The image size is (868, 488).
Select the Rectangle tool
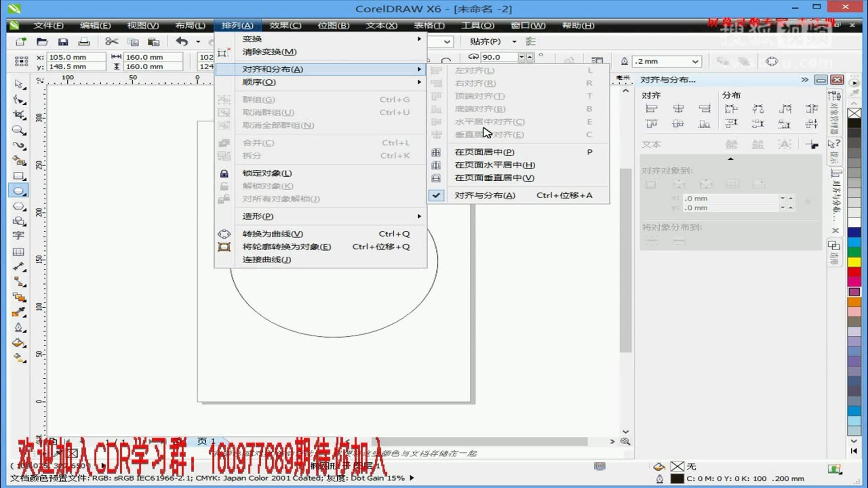[19, 175]
